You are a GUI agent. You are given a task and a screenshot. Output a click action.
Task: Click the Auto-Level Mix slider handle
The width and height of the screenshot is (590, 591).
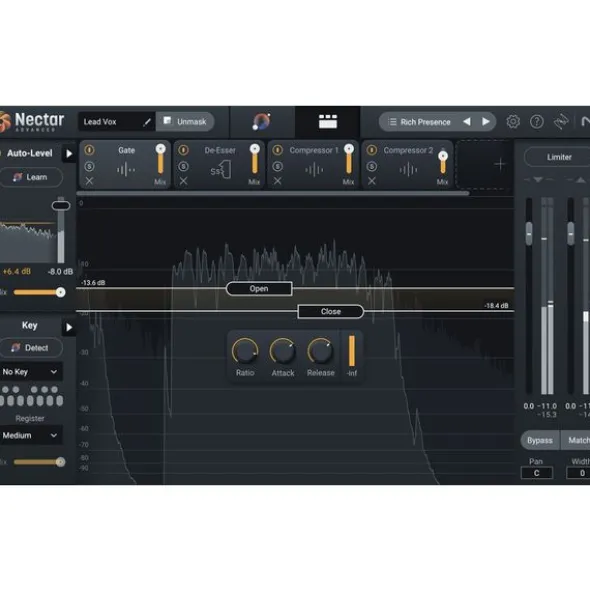click(x=60, y=292)
